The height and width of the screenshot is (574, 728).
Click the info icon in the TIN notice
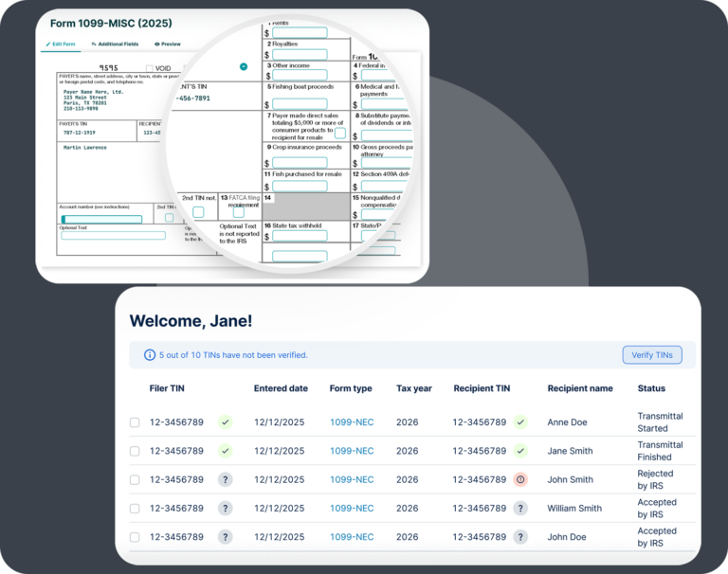pyautogui.click(x=149, y=355)
